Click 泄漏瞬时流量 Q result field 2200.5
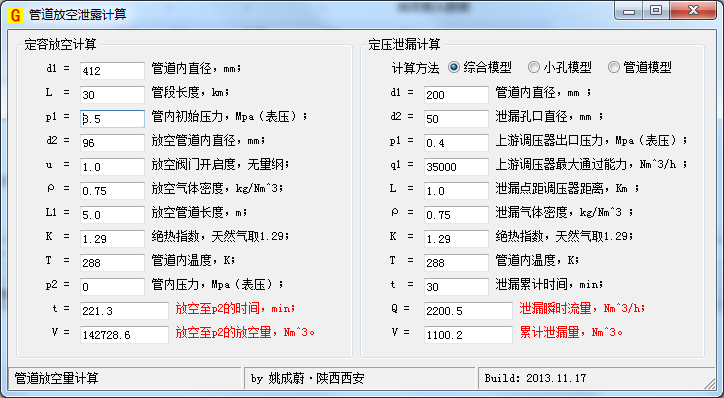This screenshot has width=724, height=398. coord(468,311)
